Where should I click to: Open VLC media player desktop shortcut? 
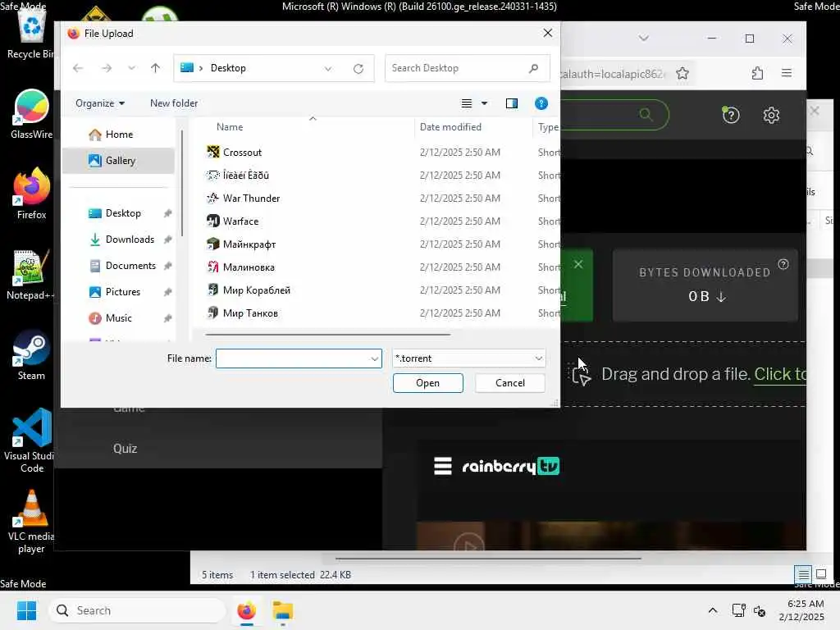[x=31, y=522]
